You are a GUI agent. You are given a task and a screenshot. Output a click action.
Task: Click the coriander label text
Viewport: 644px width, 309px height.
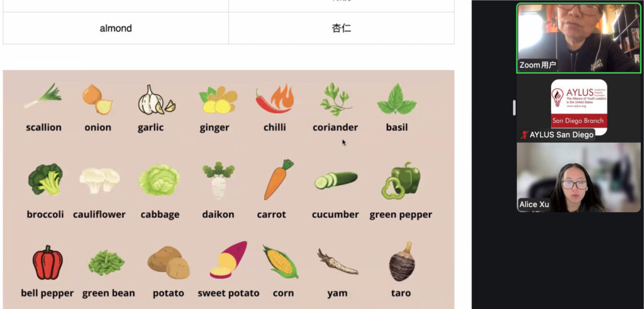coord(335,127)
